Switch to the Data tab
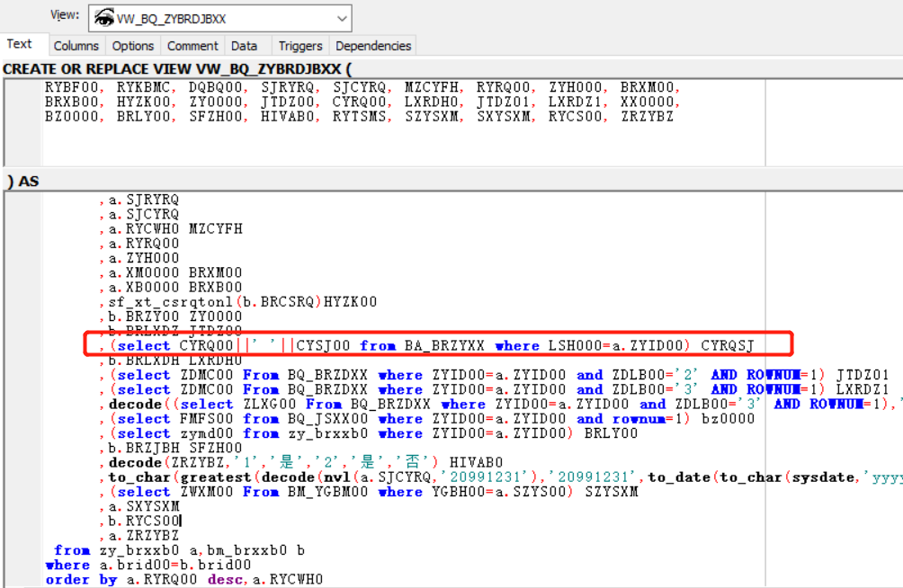 pyautogui.click(x=244, y=46)
